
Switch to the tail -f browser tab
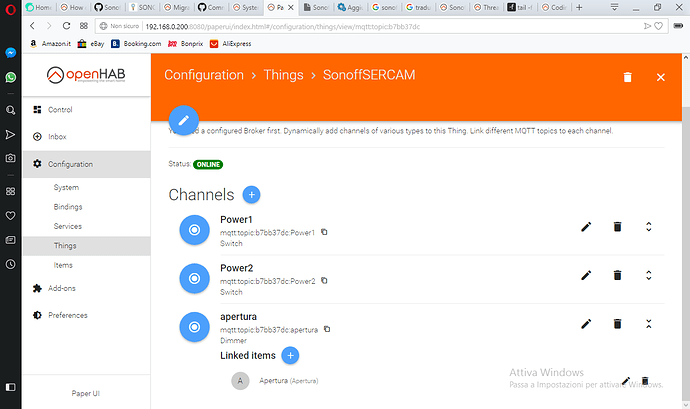(521, 7)
